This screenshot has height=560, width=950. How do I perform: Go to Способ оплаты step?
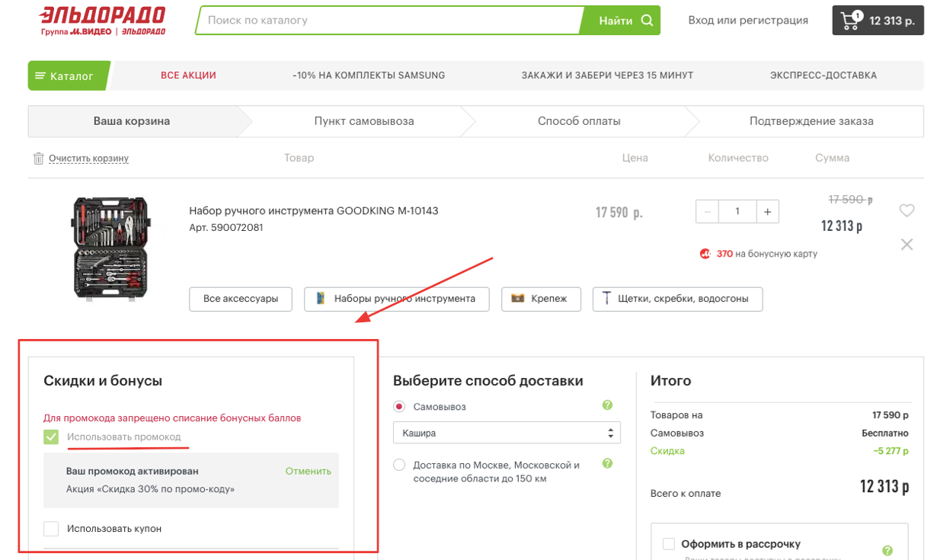click(x=579, y=121)
